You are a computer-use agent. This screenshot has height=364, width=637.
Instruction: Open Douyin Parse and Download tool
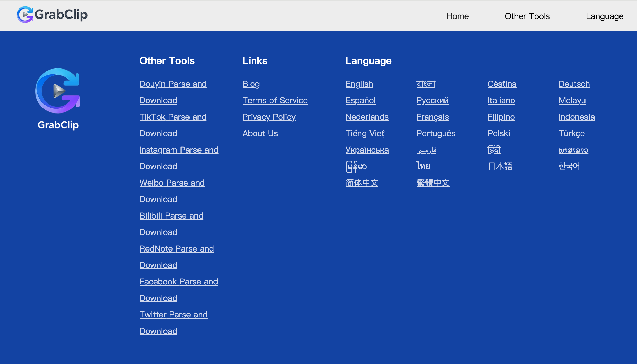pyautogui.click(x=173, y=84)
